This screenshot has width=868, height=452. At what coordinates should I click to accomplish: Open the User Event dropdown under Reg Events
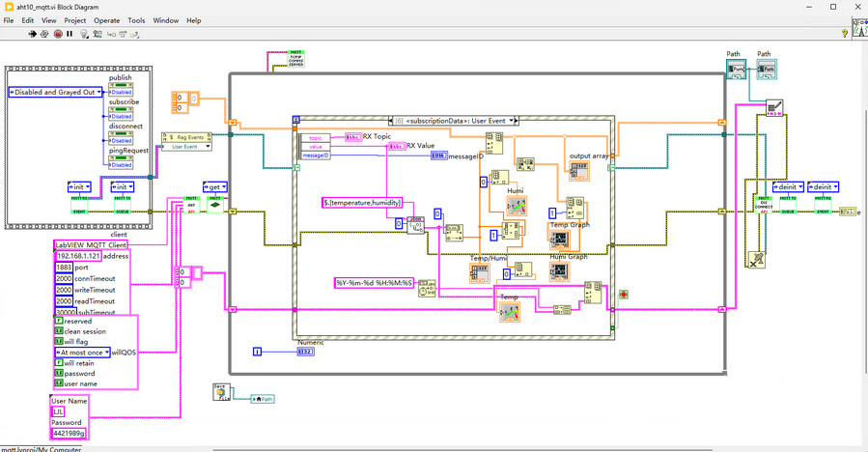tap(186, 146)
